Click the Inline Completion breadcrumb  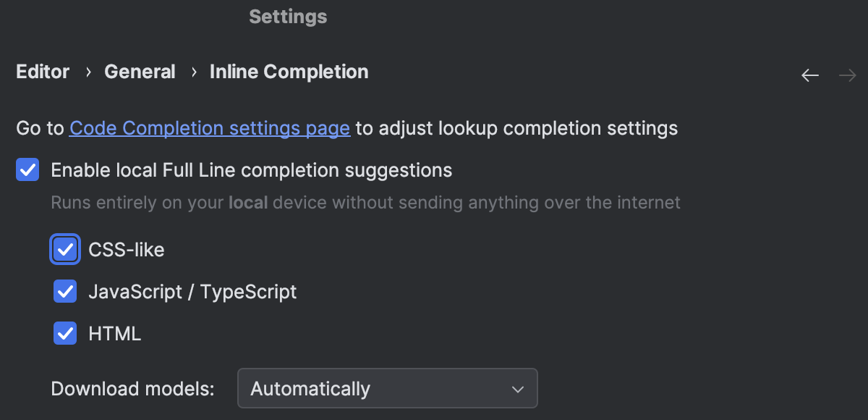pos(289,71)
